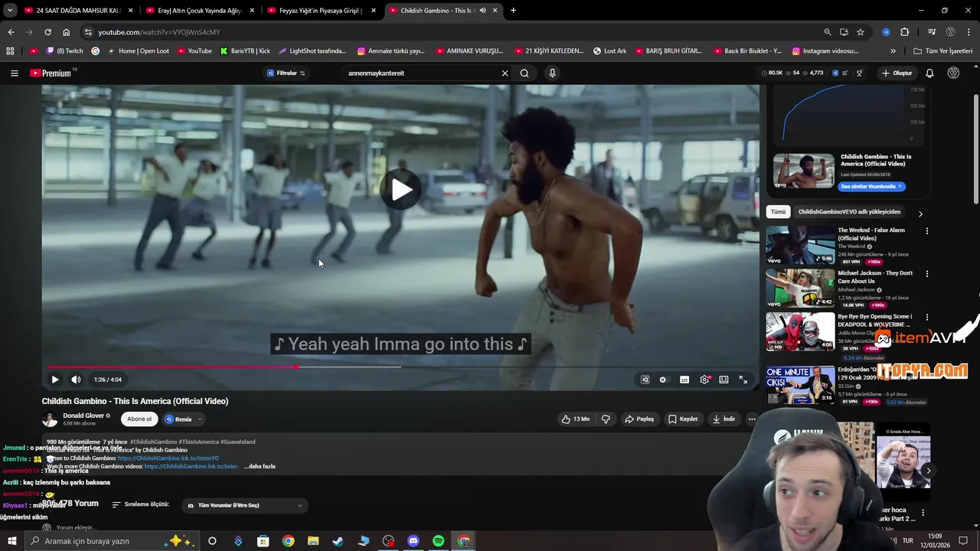Save the video with Kaydet button
This screenshot has height=551, width=980.
tap(683, 419)
